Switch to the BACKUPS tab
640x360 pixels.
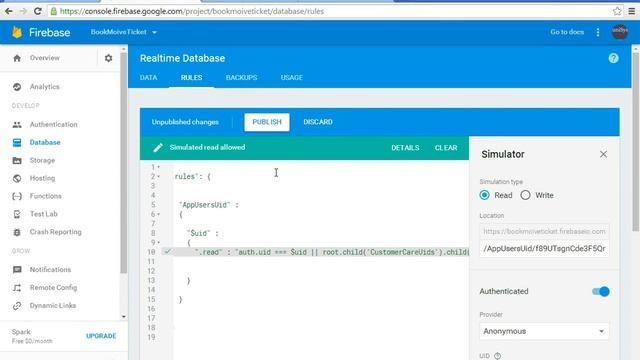tap(241, 78)
